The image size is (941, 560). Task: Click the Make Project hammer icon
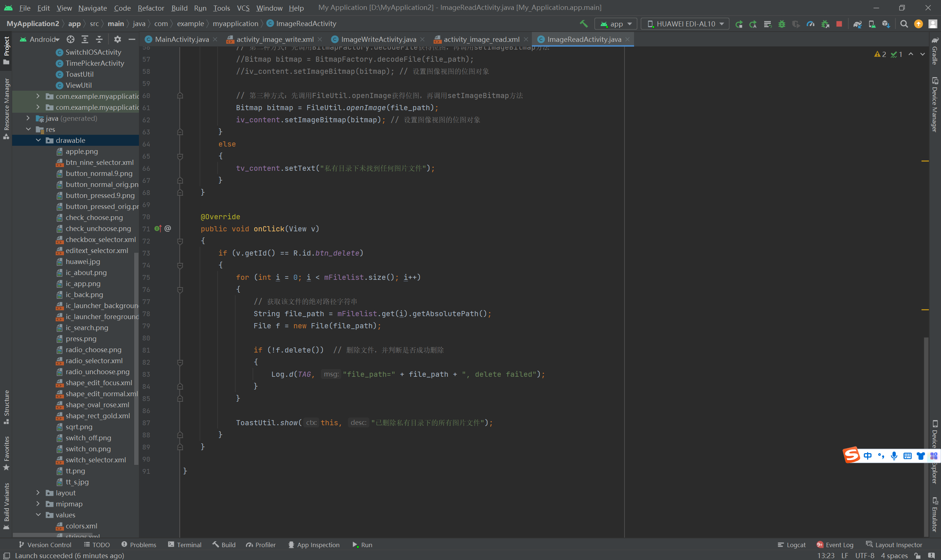click(x=583, y=24)
